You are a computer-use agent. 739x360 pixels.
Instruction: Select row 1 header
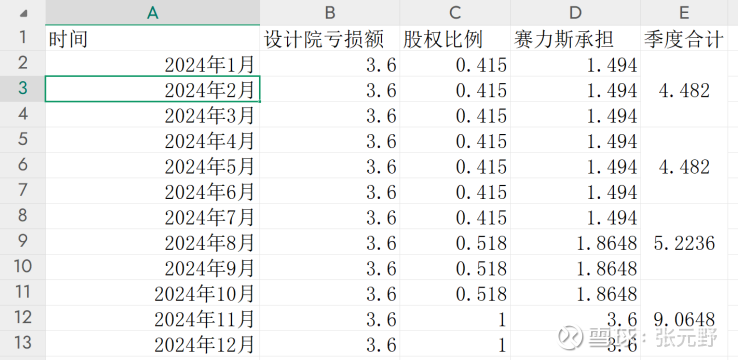pyautogui.click(x=23, y=38)
